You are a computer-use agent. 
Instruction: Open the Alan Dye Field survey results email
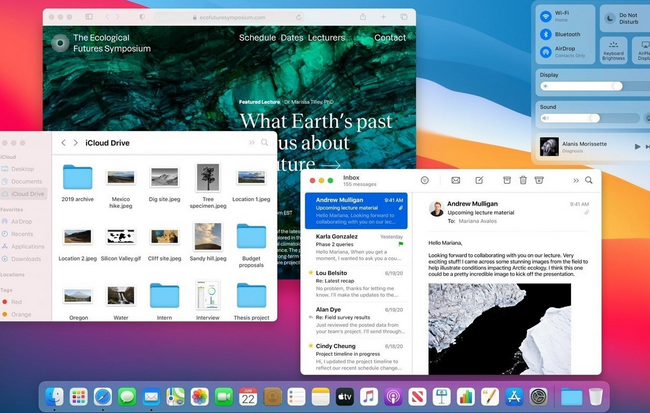click(358, 320)
